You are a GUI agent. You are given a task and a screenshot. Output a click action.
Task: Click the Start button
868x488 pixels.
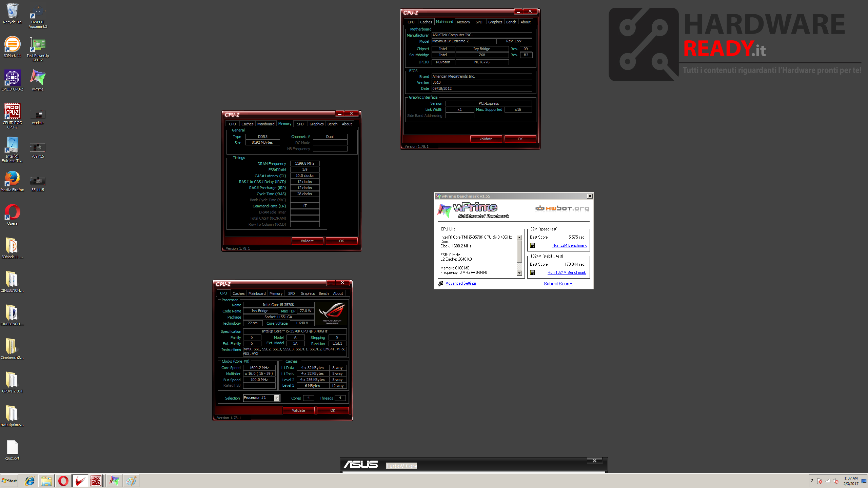pyautogui.click(x=9, y=481)
